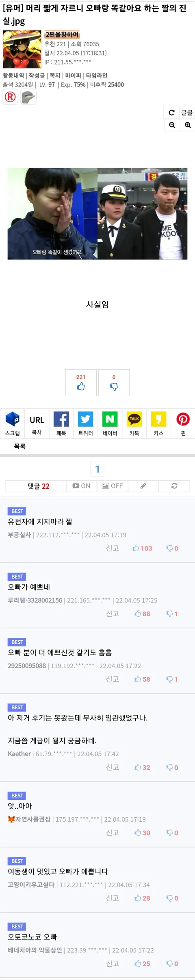The image size is (195, 980).
Task: Report the 유전자에 지지마라 comment via 신고
Action: tap(113, 548)
